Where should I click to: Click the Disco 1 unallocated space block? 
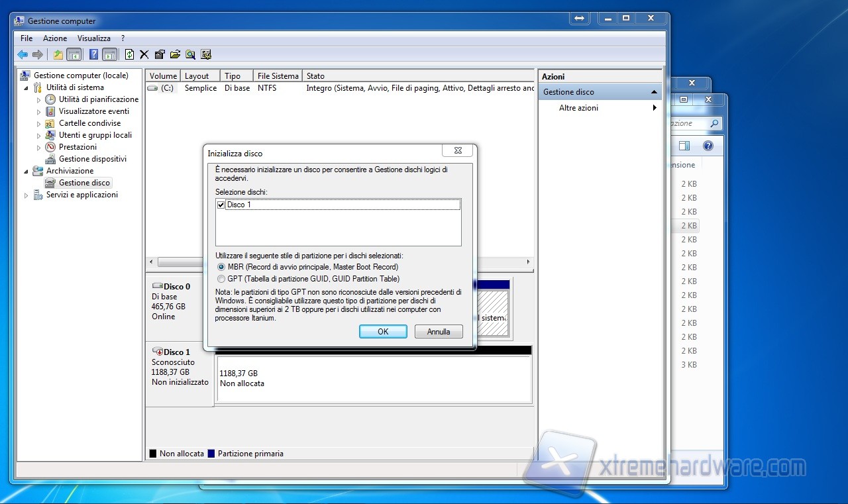(x=374, y=379)
